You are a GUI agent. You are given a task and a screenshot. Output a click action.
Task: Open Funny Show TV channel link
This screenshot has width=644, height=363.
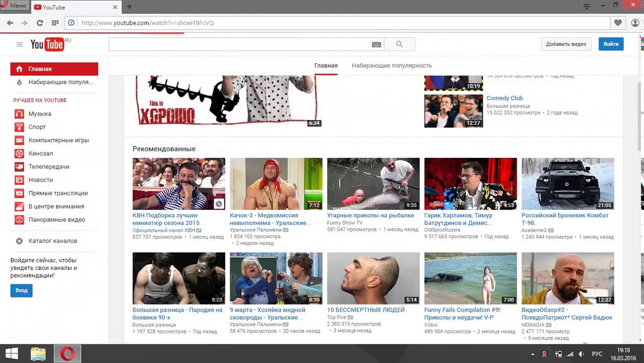click(x=345, y=223)
